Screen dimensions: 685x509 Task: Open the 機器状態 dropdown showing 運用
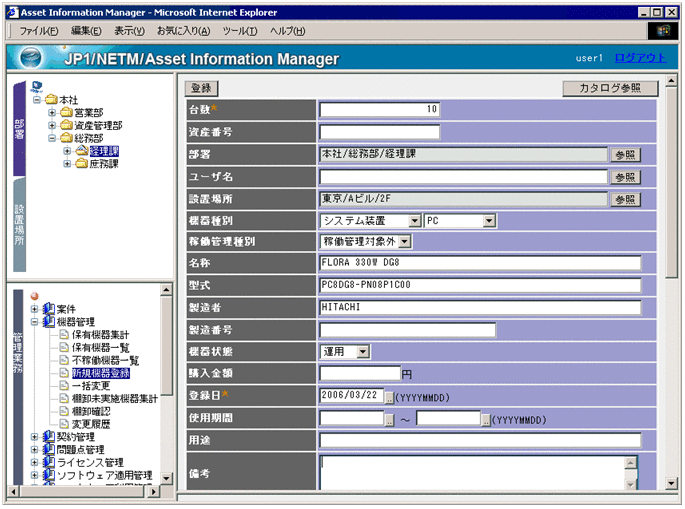[x=362, y=352]
